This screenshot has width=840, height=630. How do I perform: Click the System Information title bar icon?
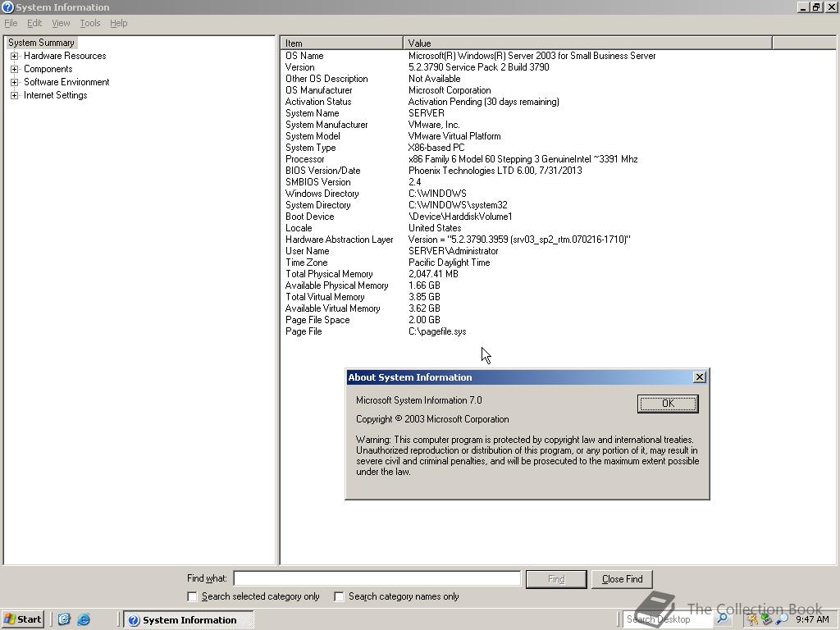[7, 7]
